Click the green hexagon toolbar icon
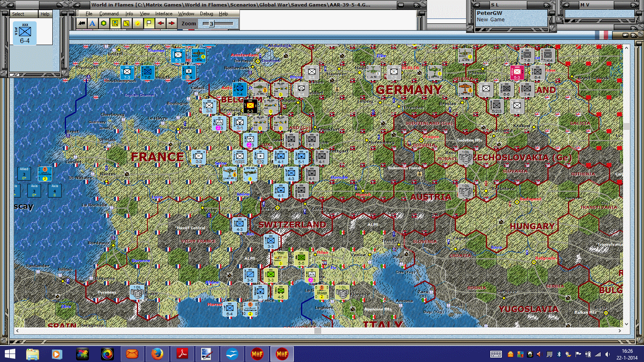 [104, 23]
